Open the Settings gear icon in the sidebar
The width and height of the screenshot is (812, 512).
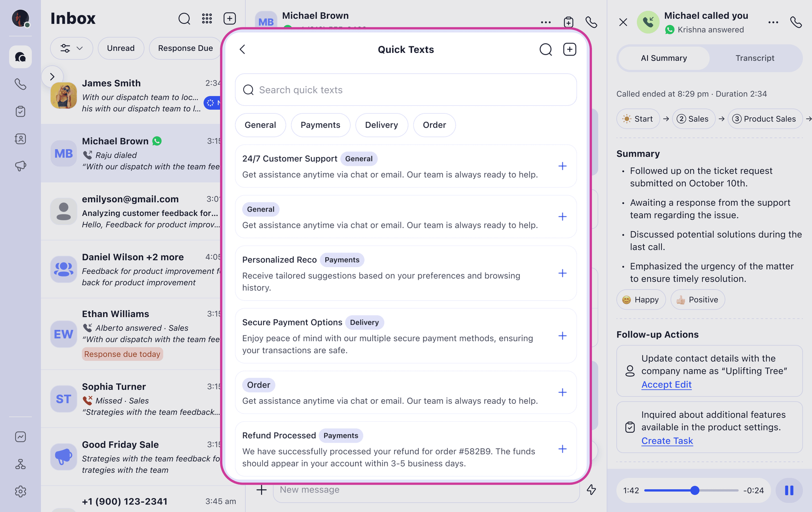tap(20, 491)
